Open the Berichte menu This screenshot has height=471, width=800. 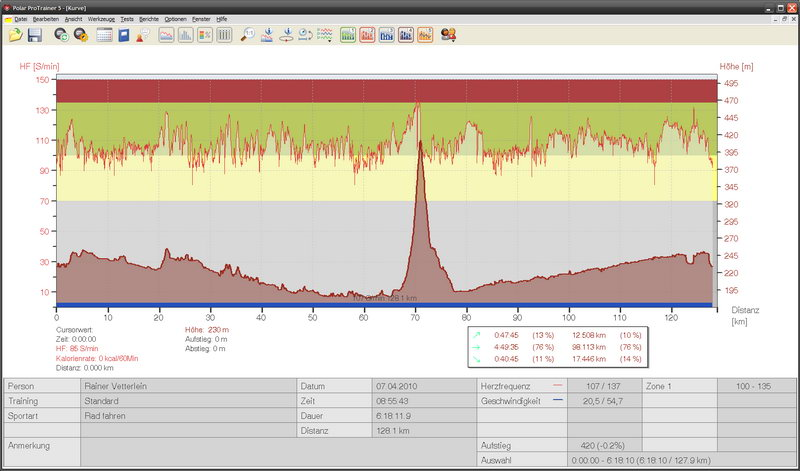[149, 19]
